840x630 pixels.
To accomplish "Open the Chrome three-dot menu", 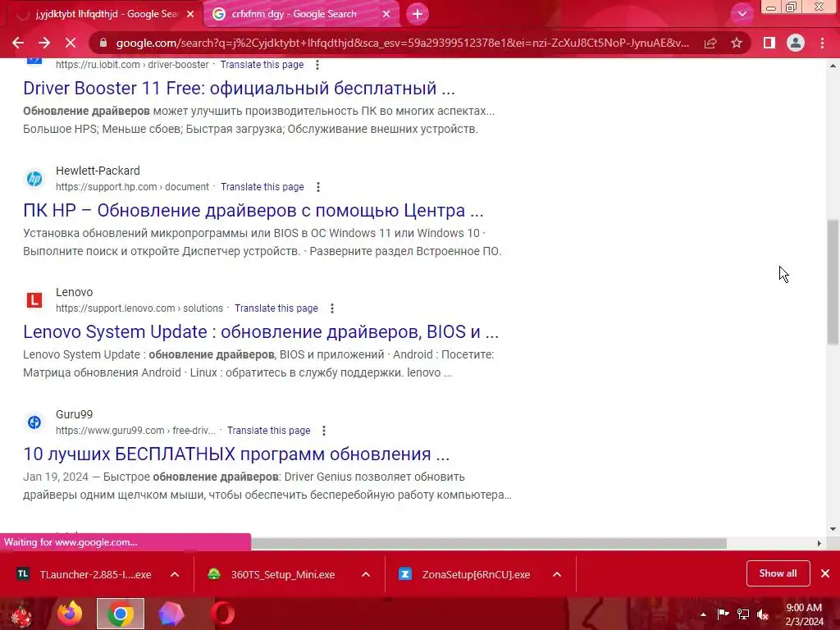I will click(822, 43).
